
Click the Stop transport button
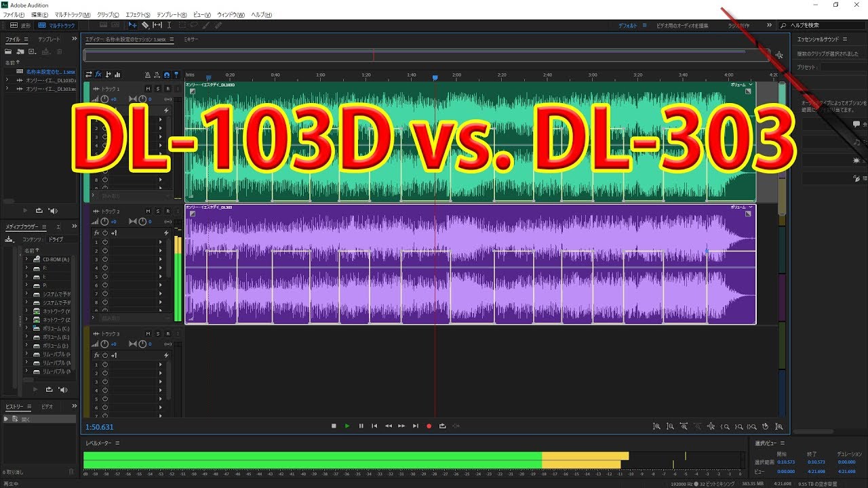tap(334, 426)
